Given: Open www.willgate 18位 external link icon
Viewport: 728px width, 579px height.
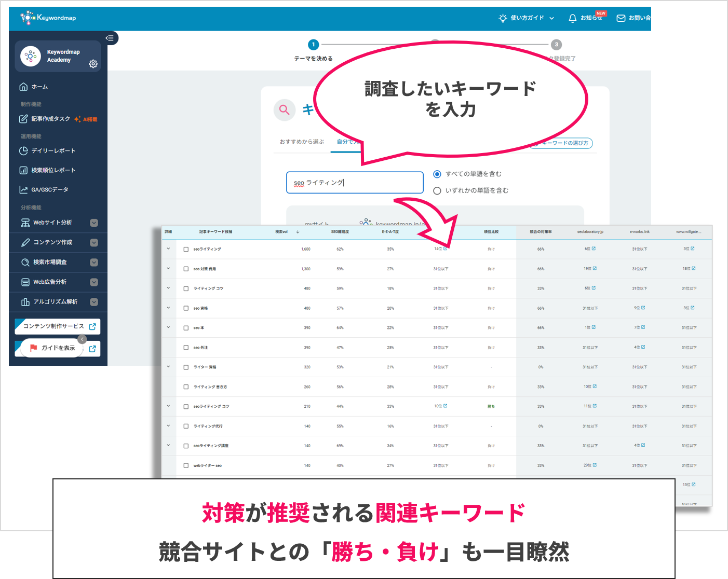Looking at the screenshot, I should click(694, 268).
